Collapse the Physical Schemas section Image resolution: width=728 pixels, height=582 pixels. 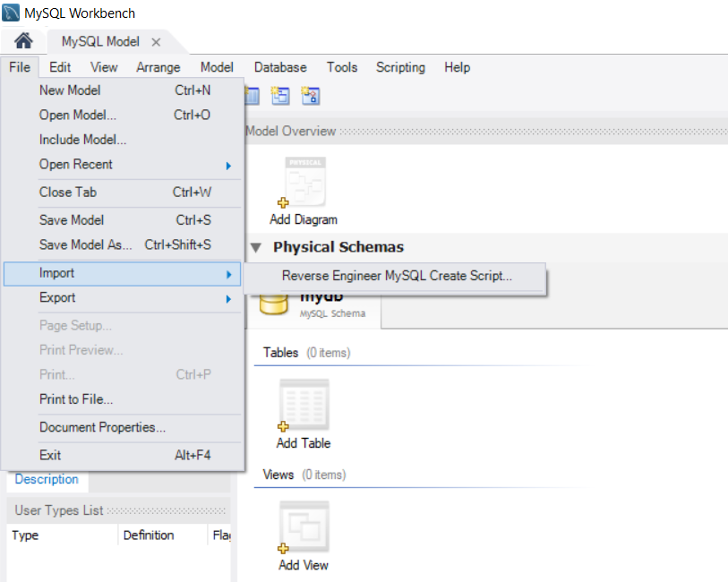tap(256, 247)
